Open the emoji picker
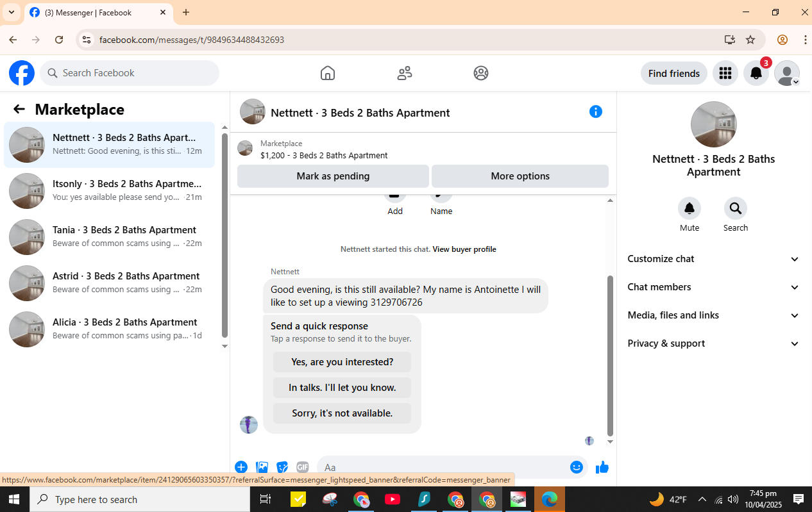Viewport: 812px width, 512px height. click(x=577, y=467)
